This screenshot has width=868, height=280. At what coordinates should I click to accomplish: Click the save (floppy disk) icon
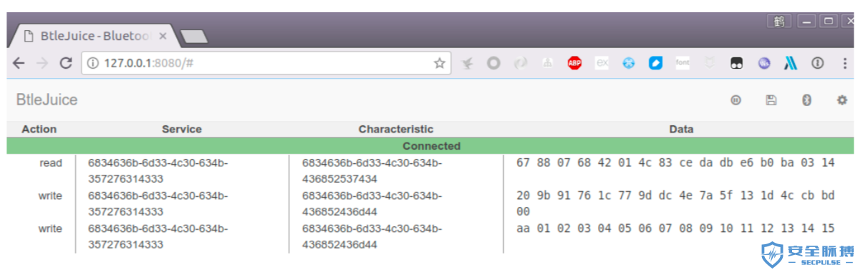(x=771, y=101)
